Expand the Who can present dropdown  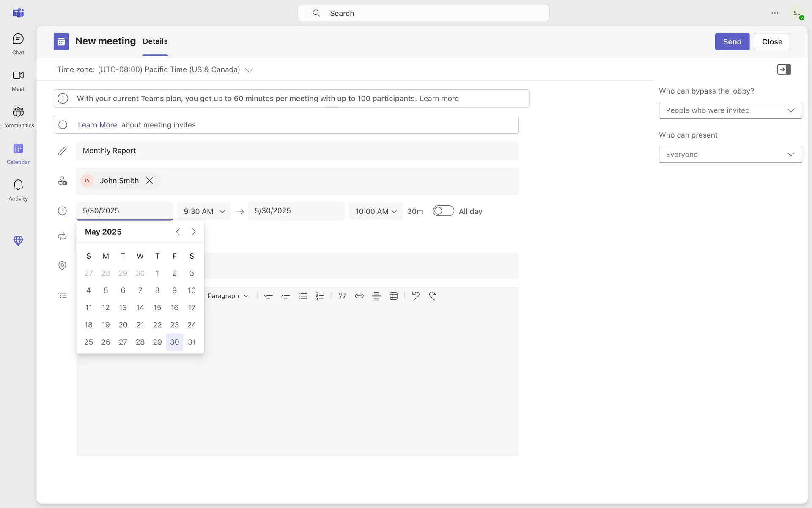(730, 155)
